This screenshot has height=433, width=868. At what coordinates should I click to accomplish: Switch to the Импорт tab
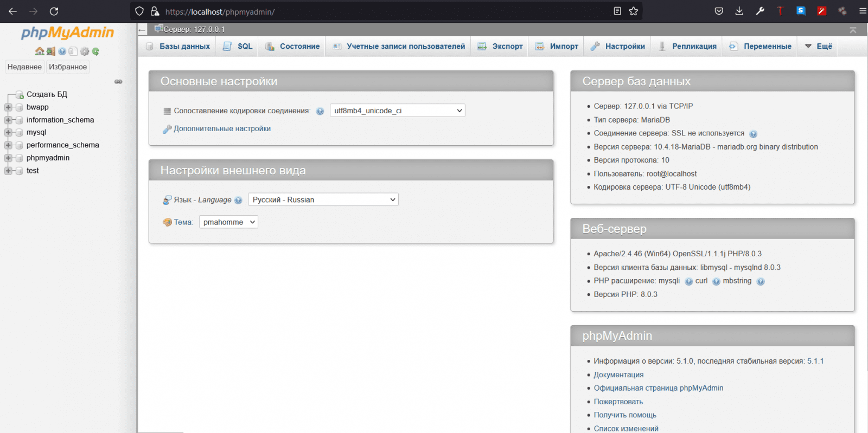(557, 46)
